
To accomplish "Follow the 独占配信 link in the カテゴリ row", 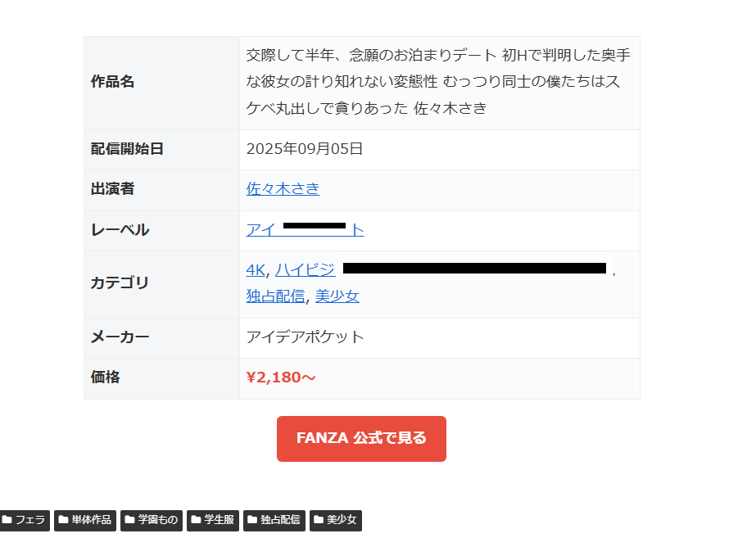I will tap(275, 296).
